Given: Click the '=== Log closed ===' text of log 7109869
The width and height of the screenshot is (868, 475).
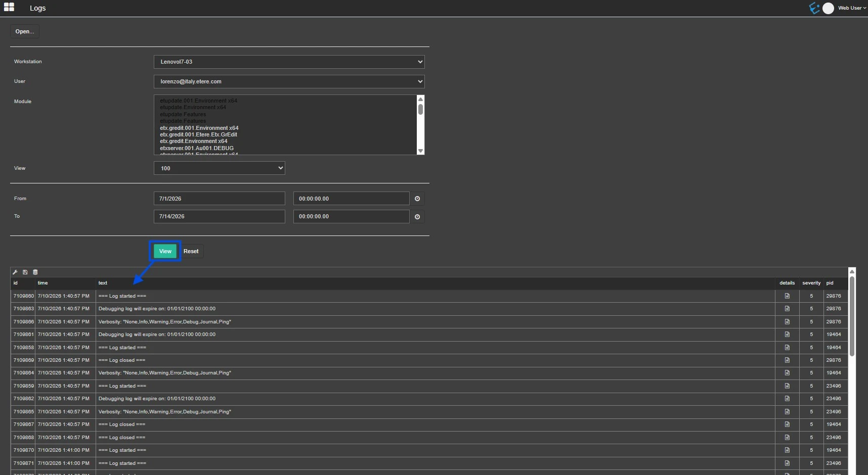Looking at the screenshot, I should click(x=122, y=360).
